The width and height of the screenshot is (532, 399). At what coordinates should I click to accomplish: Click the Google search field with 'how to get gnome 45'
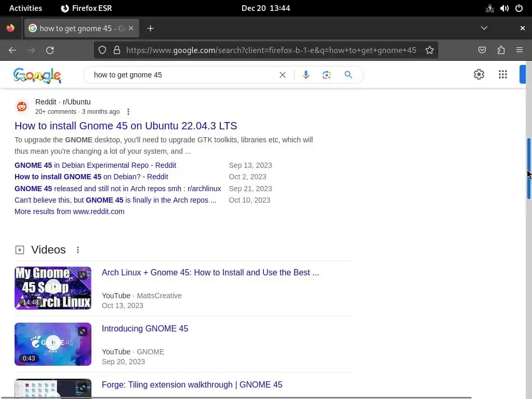(x=183, y=75)
